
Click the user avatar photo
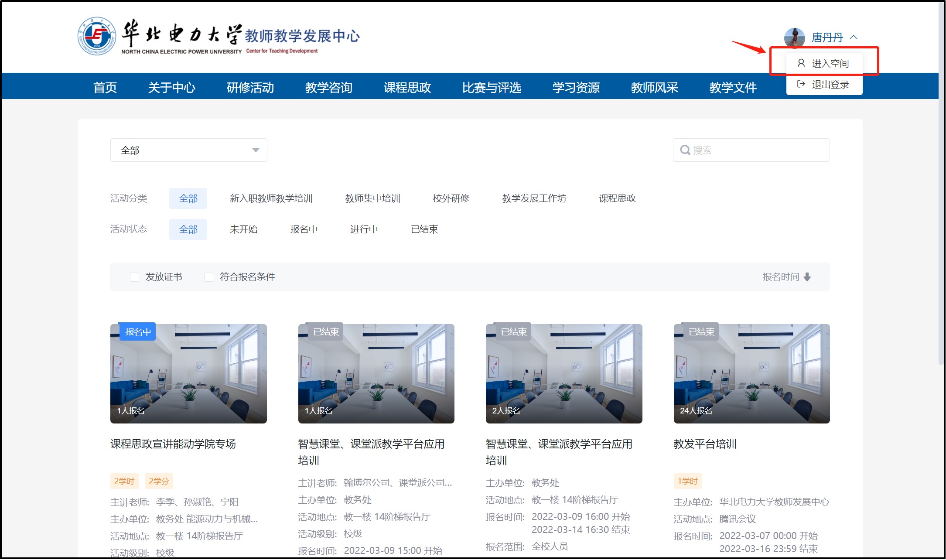point(794,38)
